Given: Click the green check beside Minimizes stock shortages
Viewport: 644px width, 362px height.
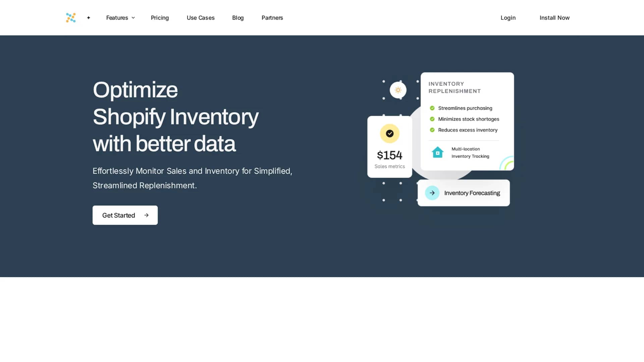Looking at the screenshot, I should [432, 119].
